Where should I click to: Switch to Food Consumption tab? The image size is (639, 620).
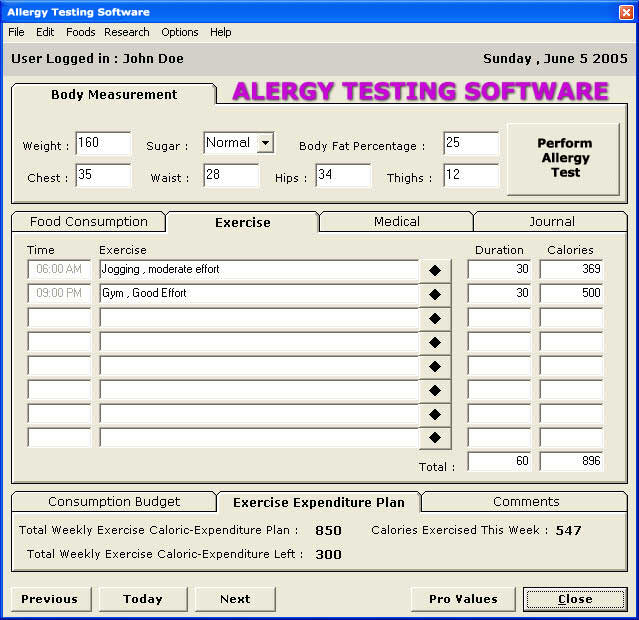[89, 222]
